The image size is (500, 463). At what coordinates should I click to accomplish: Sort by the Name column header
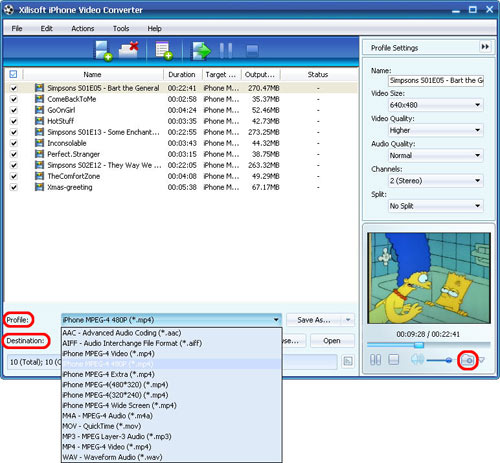[x=92, y=74]
